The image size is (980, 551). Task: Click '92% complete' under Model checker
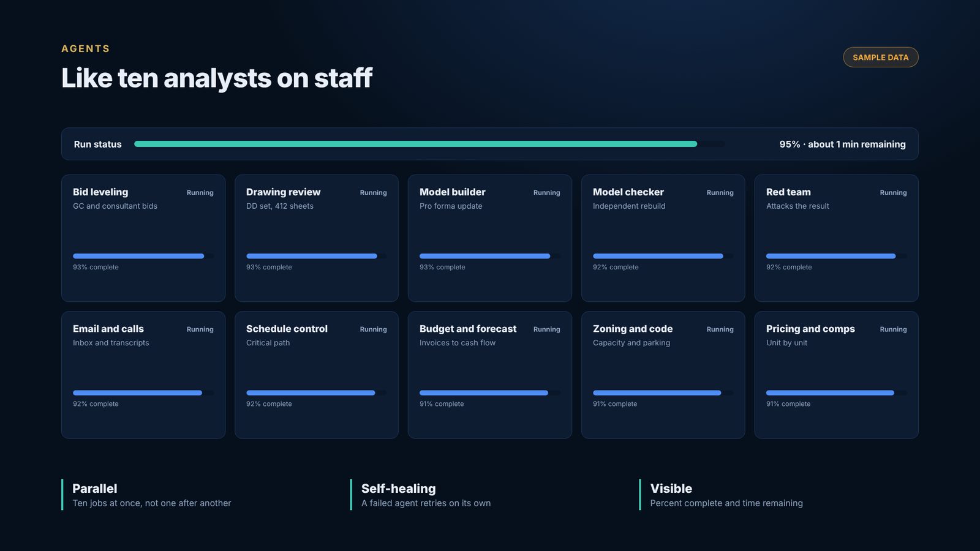(616, 267)
